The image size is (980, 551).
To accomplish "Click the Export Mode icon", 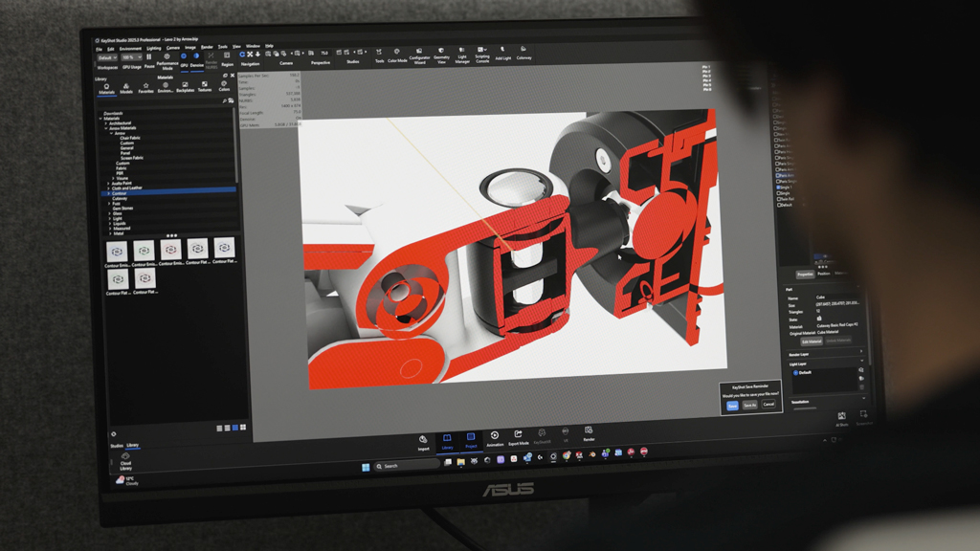I will pos(518,437).
